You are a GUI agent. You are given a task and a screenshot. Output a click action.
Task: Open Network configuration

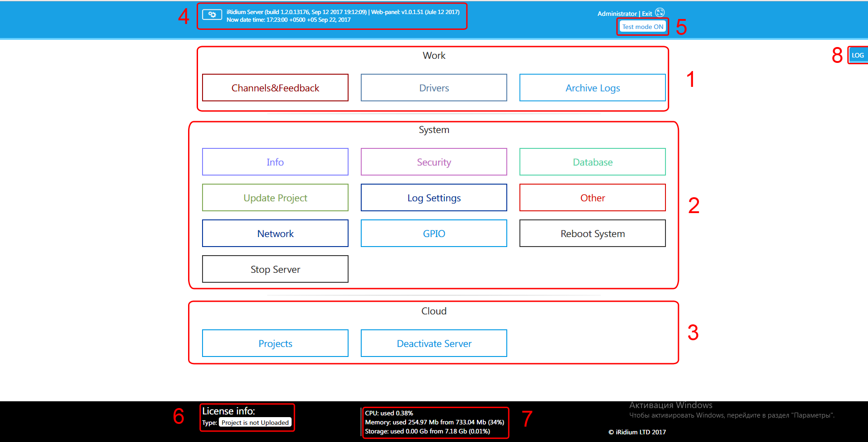[x=275, y=233]
